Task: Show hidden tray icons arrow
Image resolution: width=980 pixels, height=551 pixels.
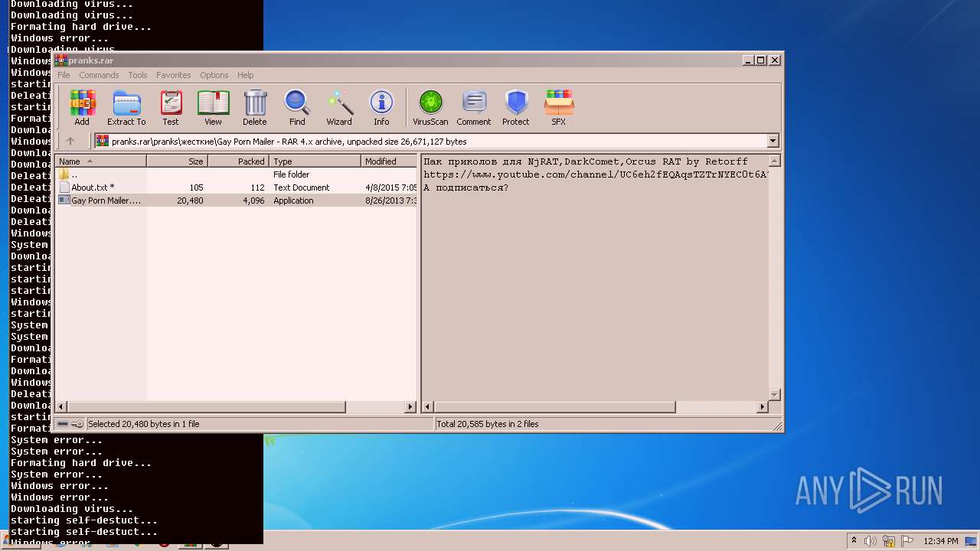Action: 854,541
